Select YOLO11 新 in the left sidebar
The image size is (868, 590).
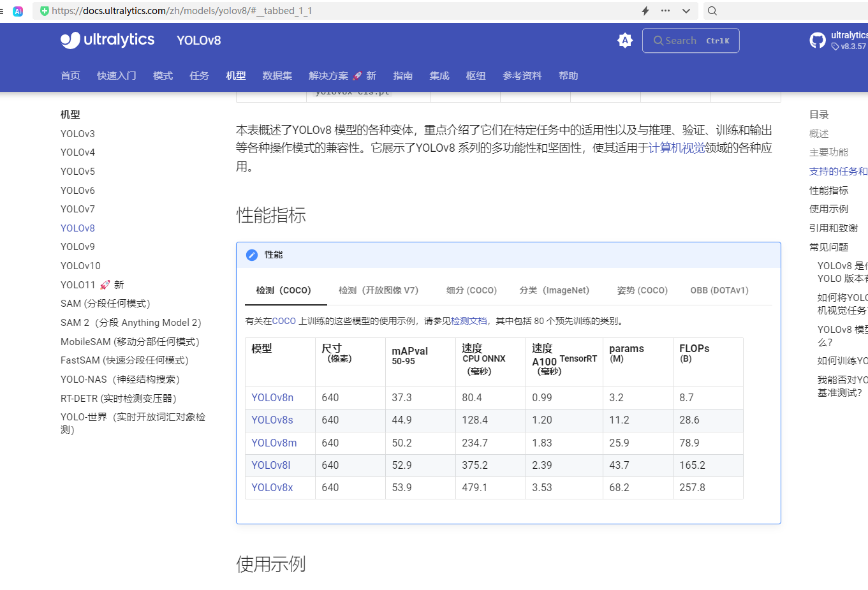point(92,285)
